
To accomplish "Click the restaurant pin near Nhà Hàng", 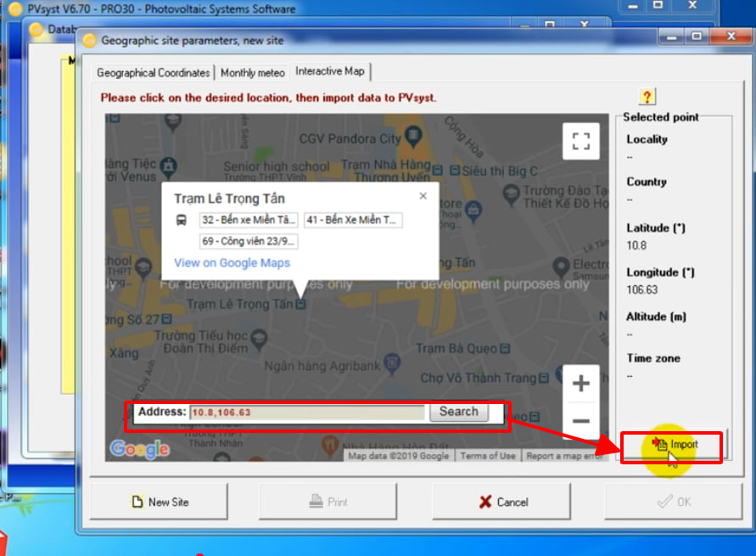I will pyautogui.click(x=329, y=446).
